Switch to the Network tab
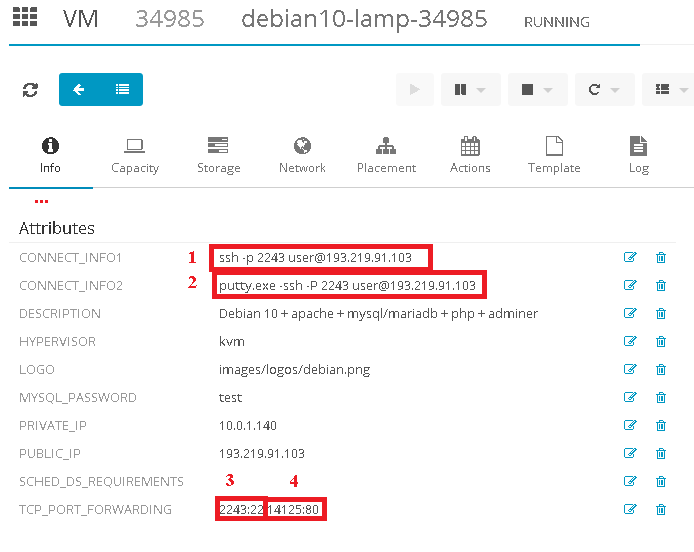The height and width of the screenshot is (552, 694). click(302, 155)
